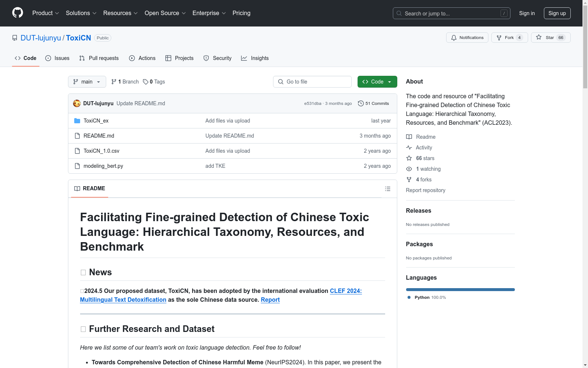Click the Issues circle icon
Screen dimensions: 588x368
tap(48, 58)
